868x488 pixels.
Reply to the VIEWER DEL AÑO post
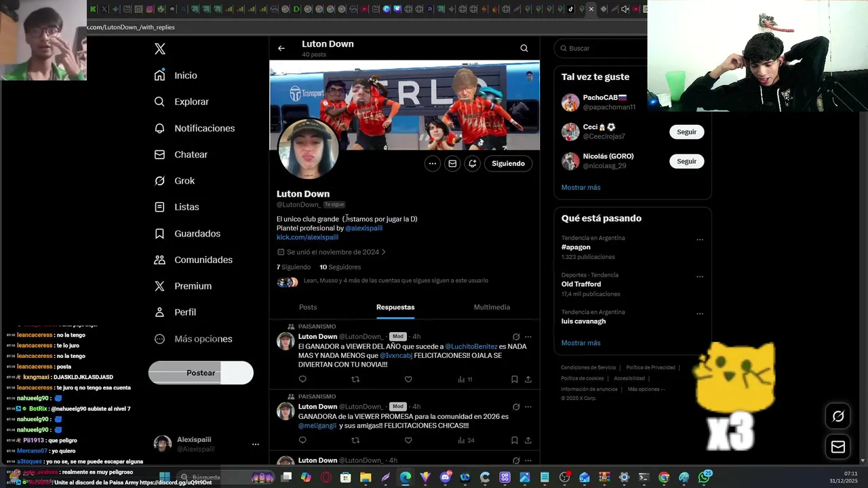302,380
